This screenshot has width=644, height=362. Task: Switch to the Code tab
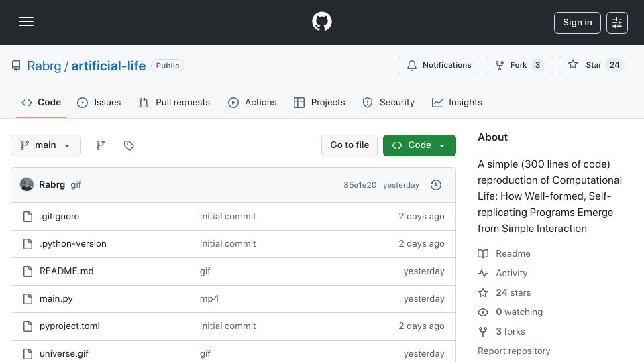pos(41,102)
